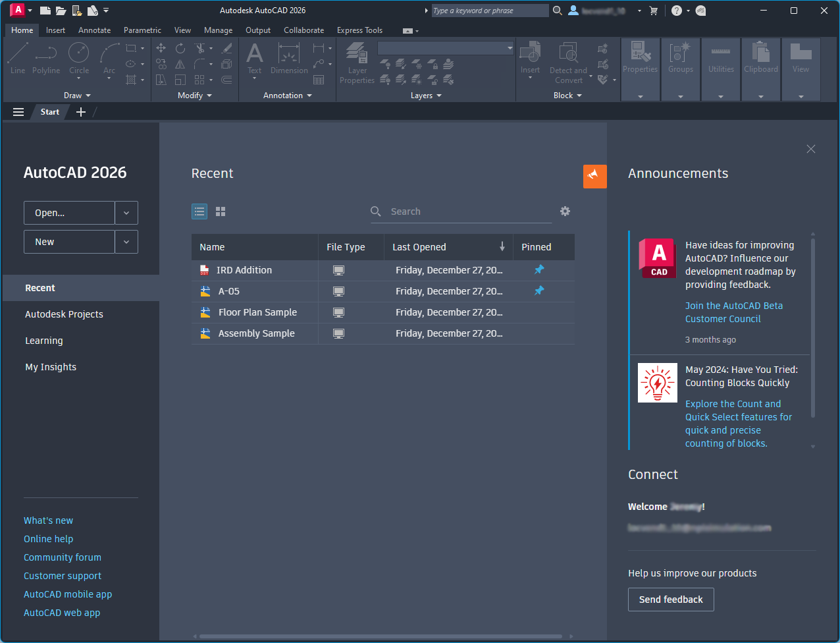Viewport: 840px width, 643px height.
Task: Select the Dimension tool
Action: point(289,58)
